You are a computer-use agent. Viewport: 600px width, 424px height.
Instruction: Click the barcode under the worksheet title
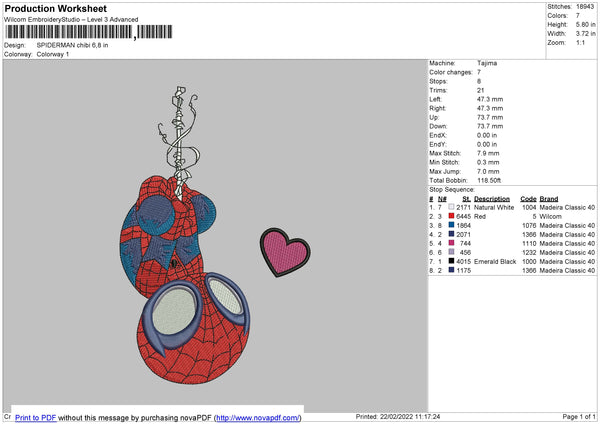point(89,32)
